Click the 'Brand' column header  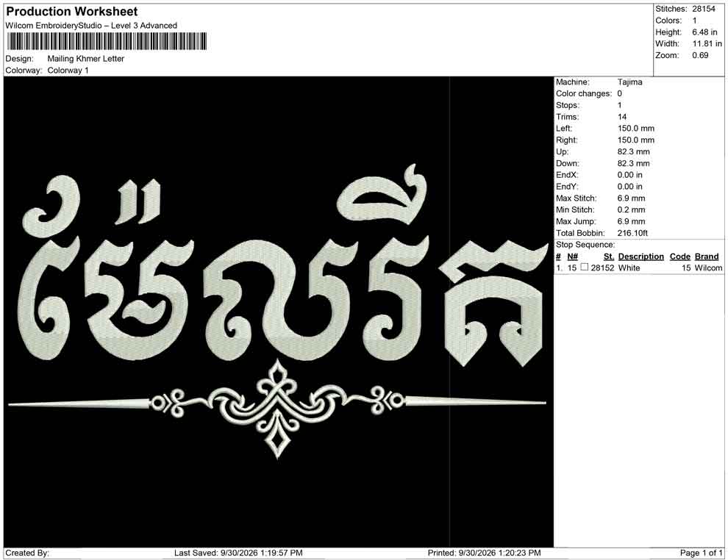[707, 256]
